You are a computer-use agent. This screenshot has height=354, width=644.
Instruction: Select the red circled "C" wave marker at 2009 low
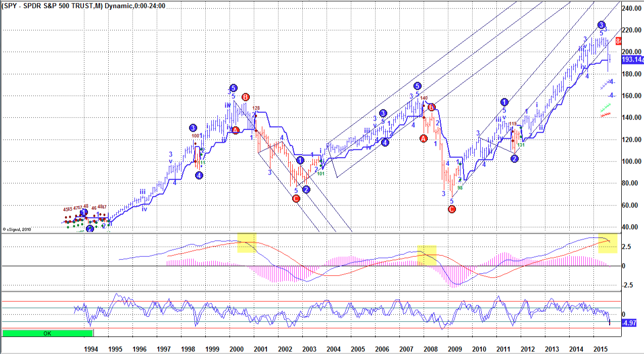(451, 209)
